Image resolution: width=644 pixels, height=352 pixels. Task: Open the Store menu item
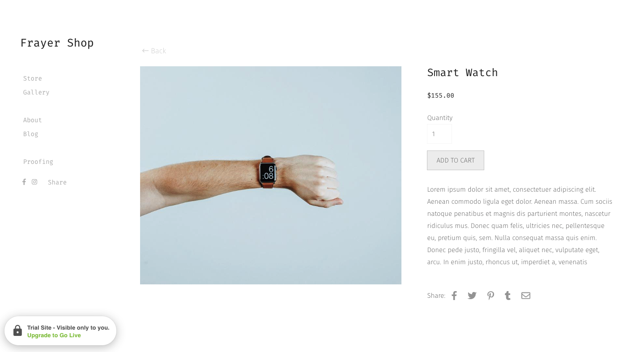33,78
